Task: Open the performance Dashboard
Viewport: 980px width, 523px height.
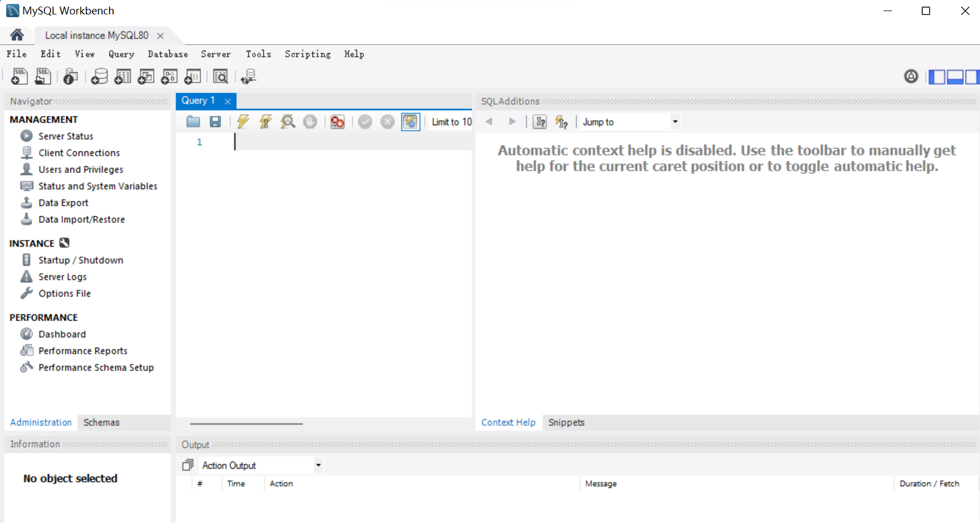Action: click(62, 334)
